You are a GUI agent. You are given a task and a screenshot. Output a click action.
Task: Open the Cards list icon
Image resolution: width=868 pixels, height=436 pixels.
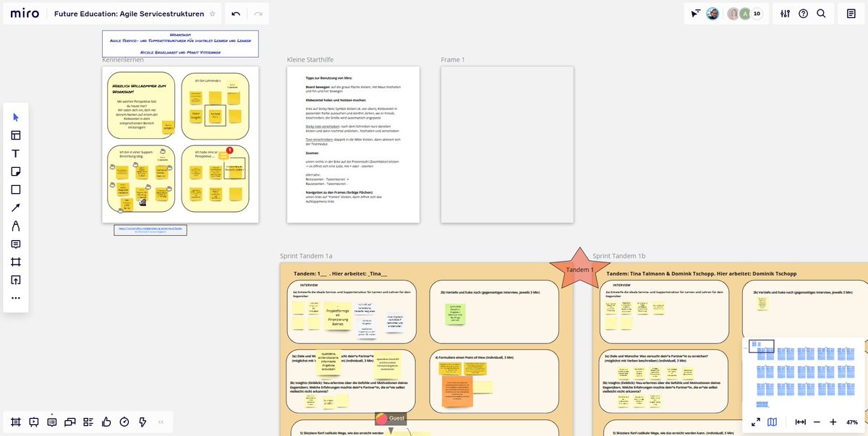(88, 422)
